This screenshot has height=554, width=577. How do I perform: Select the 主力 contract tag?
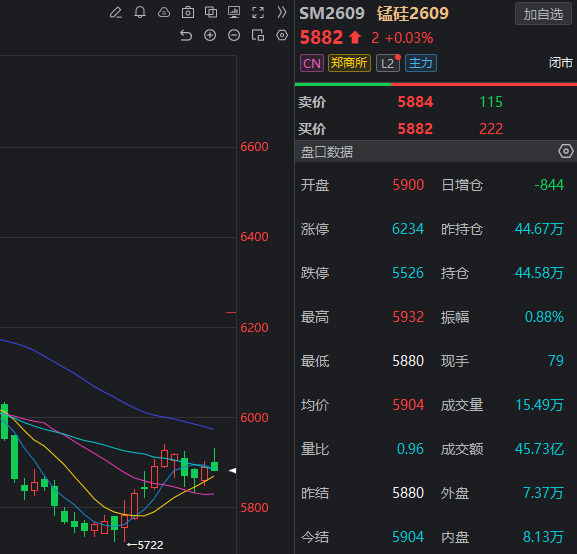421,63
